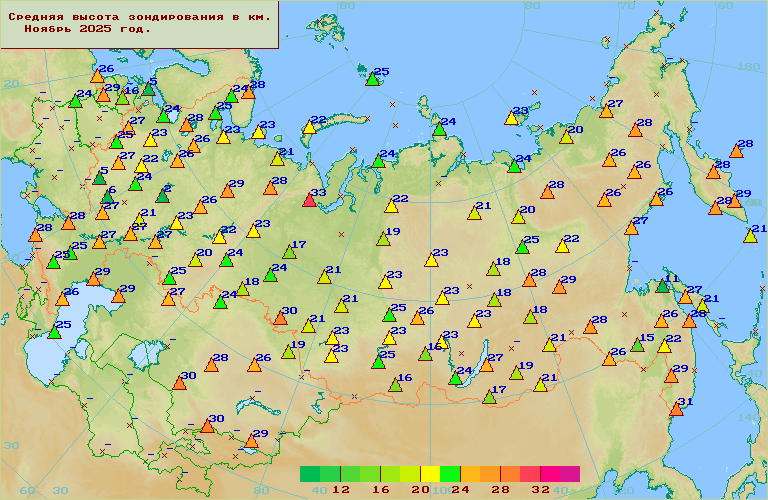Click the legend scale label 20
768x500 pixels.
tap(421, 489)
